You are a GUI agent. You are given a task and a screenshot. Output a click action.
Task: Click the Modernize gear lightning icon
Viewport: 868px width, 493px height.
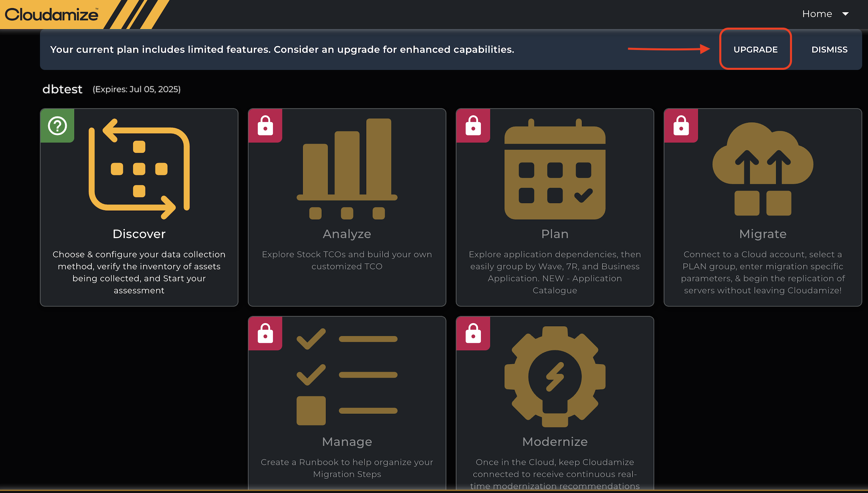click(x=555, y=376)
